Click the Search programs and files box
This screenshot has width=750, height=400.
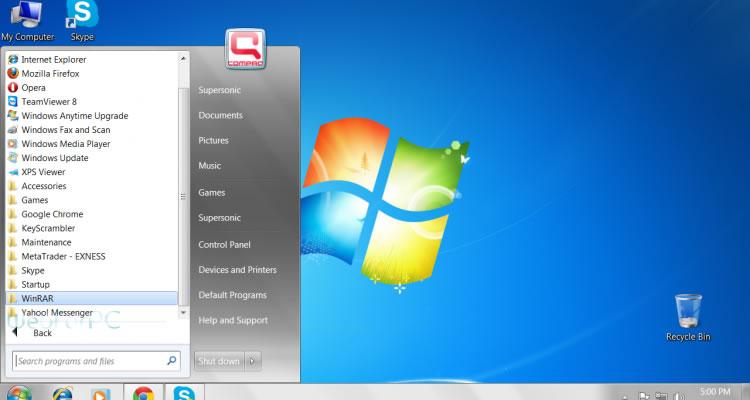(96, 361)
